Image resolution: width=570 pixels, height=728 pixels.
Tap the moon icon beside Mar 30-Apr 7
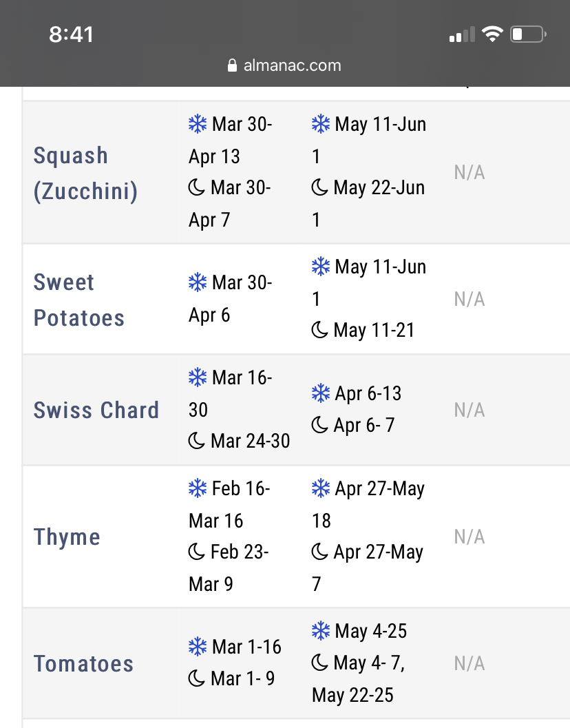(x=196, y=187)
